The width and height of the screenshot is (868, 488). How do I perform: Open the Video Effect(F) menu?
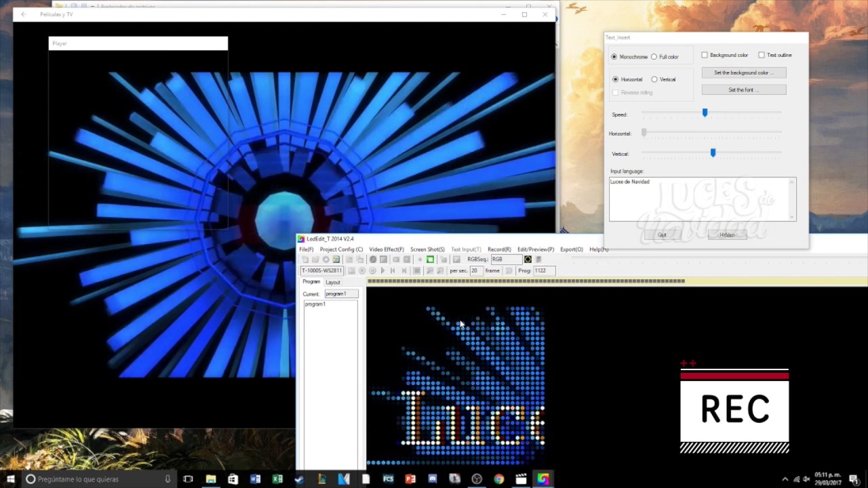coord(387,249)
